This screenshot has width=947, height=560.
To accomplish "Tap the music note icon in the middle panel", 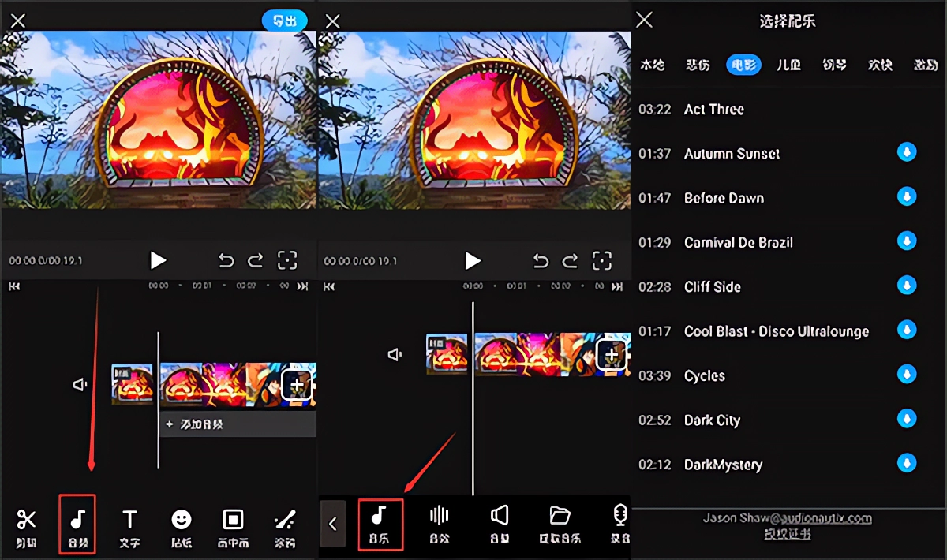I will click(x=380, y=523).
